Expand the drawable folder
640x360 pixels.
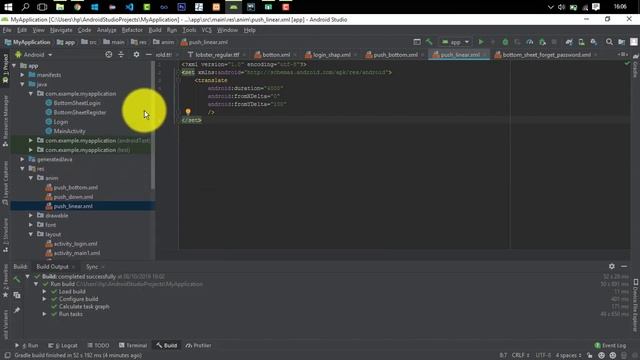(x=31, y=215)
